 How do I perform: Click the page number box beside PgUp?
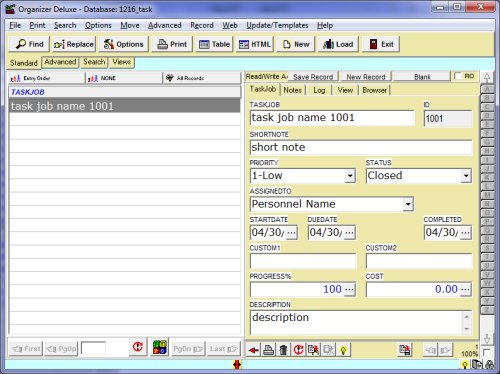pyautogui.click(x=93, y=349)
